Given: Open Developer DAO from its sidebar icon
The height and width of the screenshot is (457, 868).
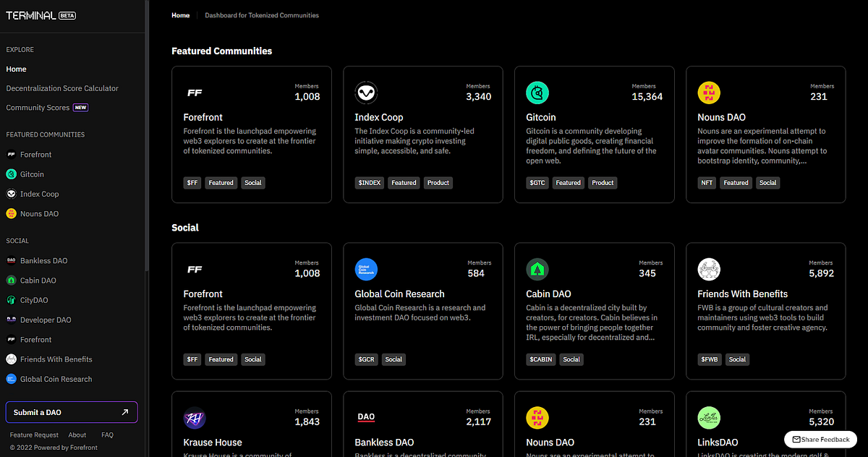Looking at the screenshot, I should point(10,319).
